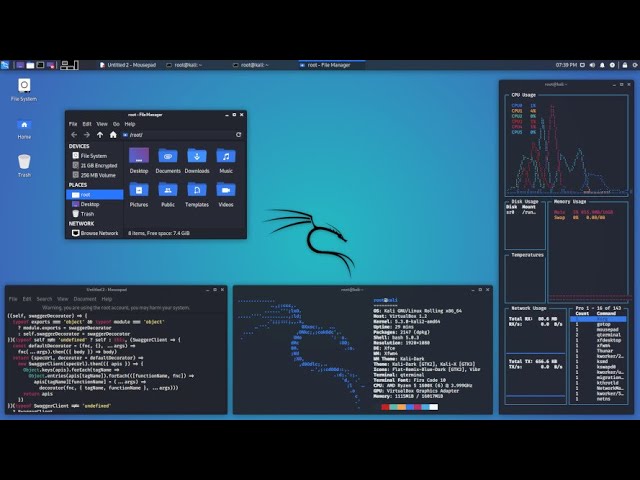Open the Pictures folder
The height and width of the screenshot is (480, 640).
(139, 195)
